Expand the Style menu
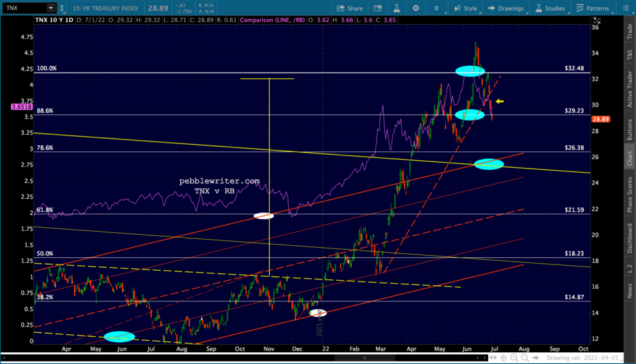 pyautogui.click(x=466, y=8)
